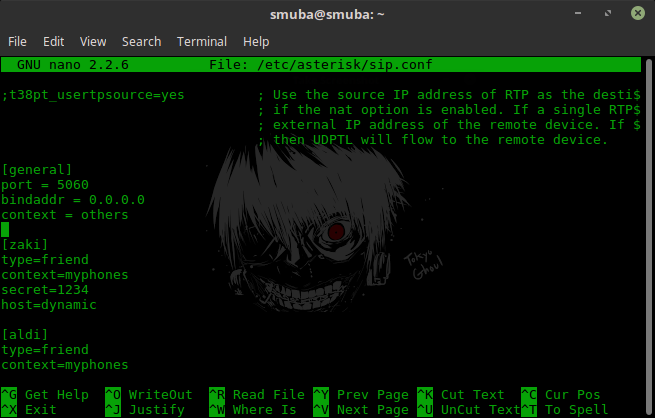The height and width of the screenshot is (418, 655).
Task: Click the '[zaki]' section header
Action: click(25, 244)
